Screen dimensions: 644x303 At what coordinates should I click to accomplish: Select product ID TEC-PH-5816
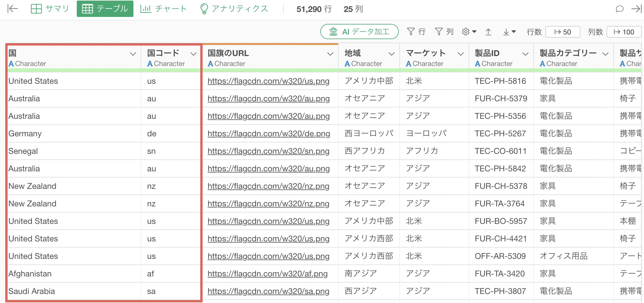coord(501,81)
